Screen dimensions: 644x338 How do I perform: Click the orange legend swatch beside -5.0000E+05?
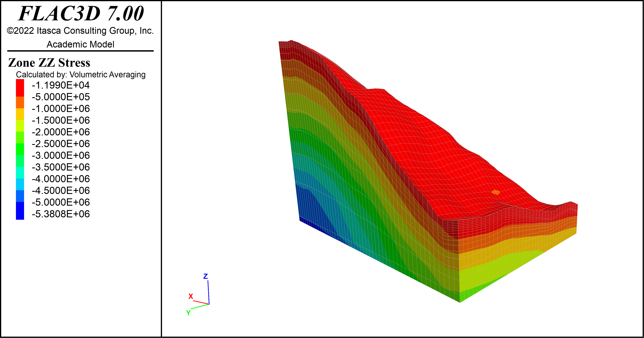[20, 102]
